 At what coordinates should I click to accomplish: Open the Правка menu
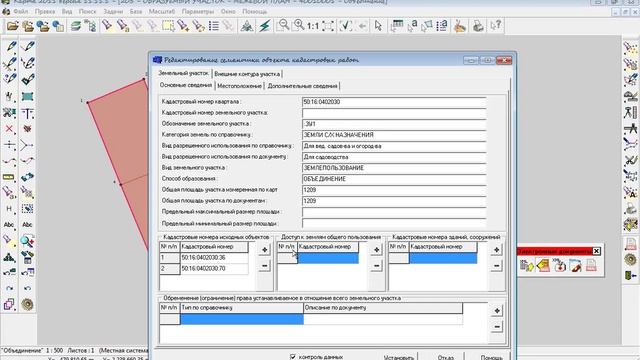point(45,11)
